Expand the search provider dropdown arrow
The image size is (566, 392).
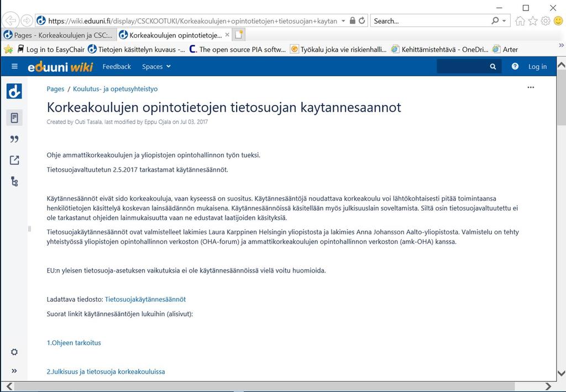504,20
